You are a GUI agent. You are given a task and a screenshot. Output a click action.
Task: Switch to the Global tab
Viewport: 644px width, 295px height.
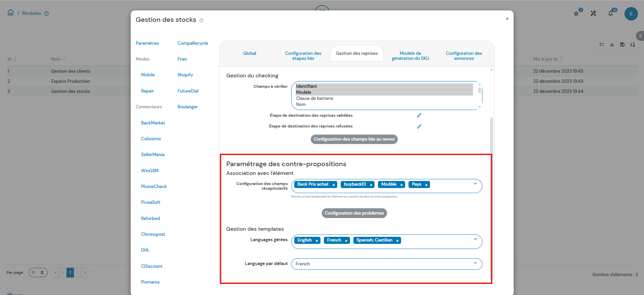pyautogui.click(x=250, y=53)
